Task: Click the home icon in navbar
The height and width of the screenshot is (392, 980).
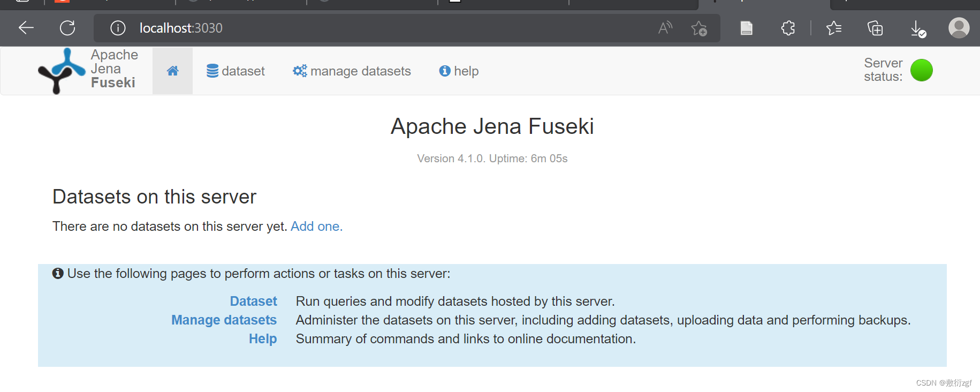Action: 172,71
